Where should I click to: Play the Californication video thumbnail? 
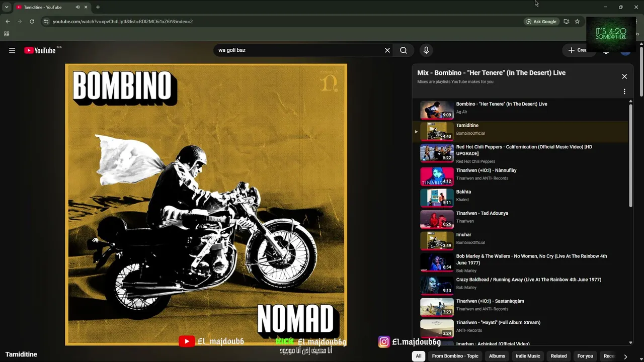tap(437, 153)
